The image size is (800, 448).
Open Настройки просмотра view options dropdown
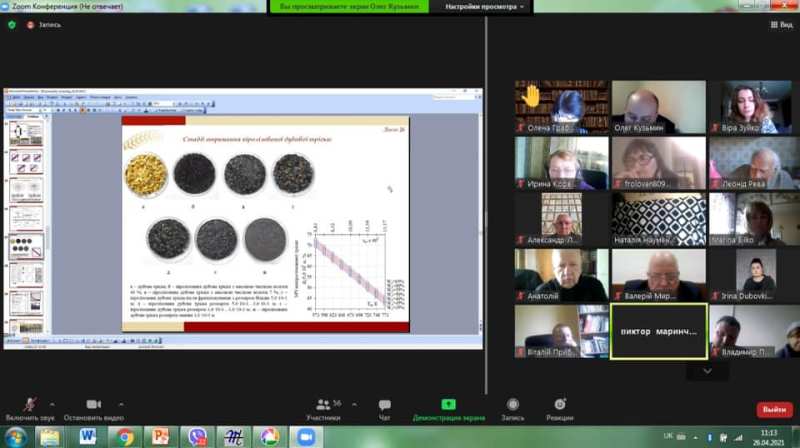coord(484,7)
